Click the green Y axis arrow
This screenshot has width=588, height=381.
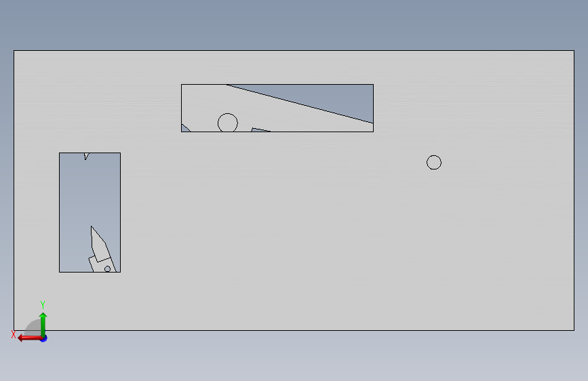click(x=43, y=323)
